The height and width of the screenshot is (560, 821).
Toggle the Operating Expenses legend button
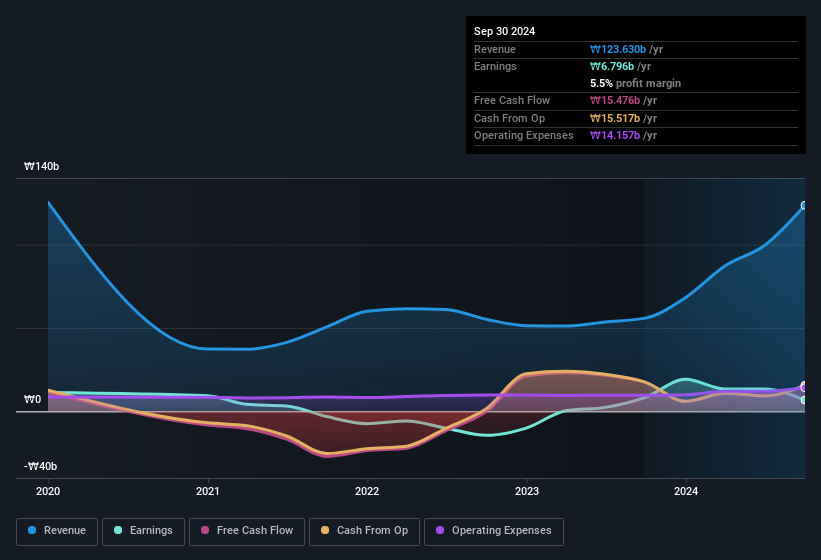click(494, 531)
